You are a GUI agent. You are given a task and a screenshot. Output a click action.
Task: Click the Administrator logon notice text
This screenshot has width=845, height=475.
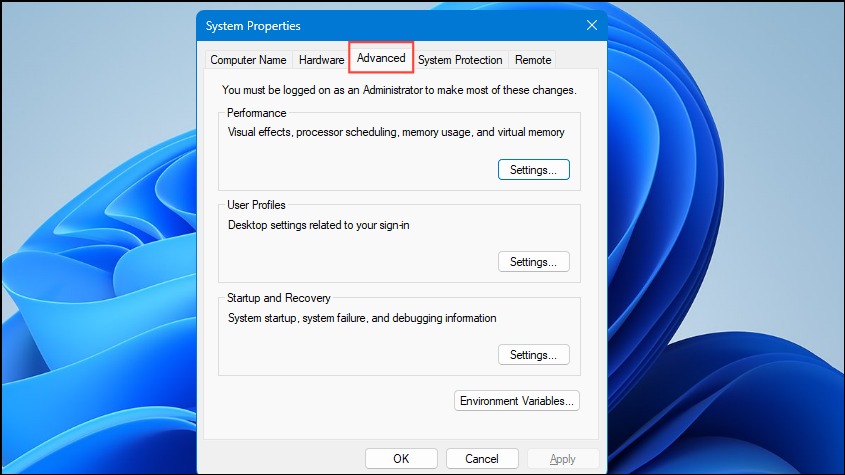pyautogui.click(x=399, y=90)
